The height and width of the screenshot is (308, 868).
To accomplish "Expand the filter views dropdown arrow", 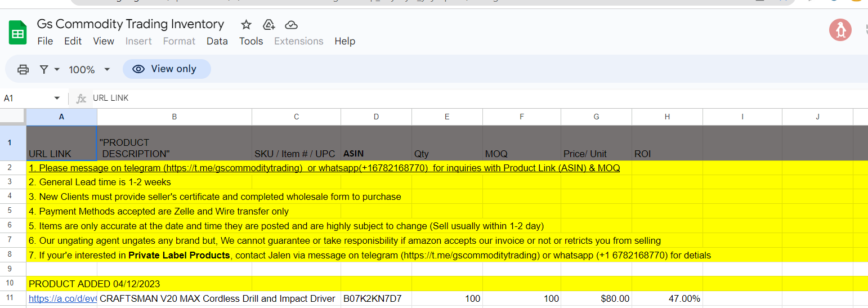I will coord(57,69).
